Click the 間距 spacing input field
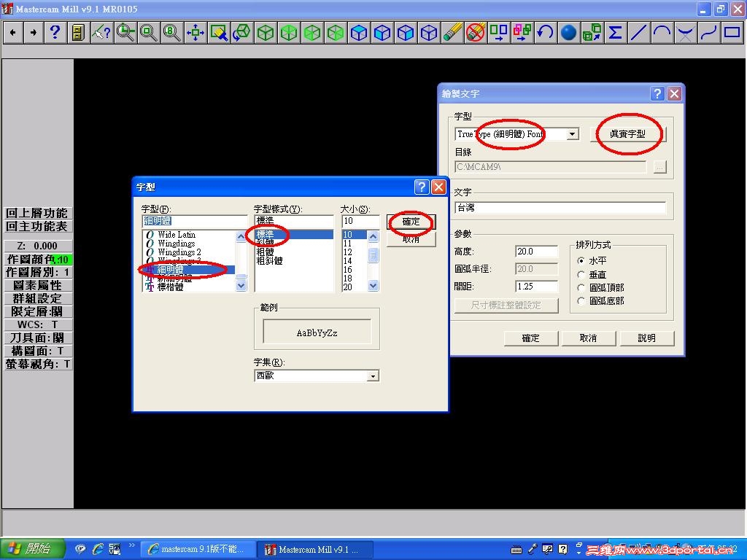747x560 pixels. 536,286
